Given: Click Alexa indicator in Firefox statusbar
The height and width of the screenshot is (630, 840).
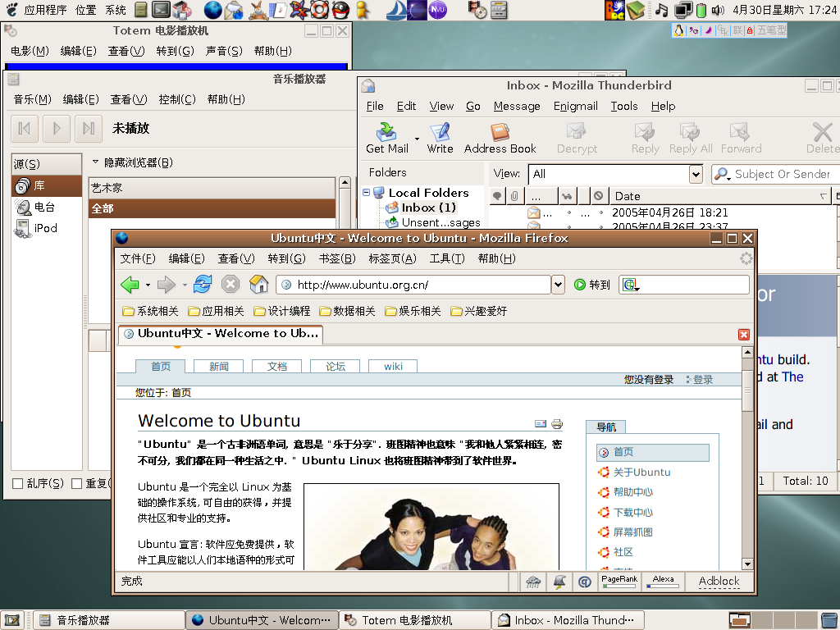Looking at the screenshot, I should tap(663, 582).
